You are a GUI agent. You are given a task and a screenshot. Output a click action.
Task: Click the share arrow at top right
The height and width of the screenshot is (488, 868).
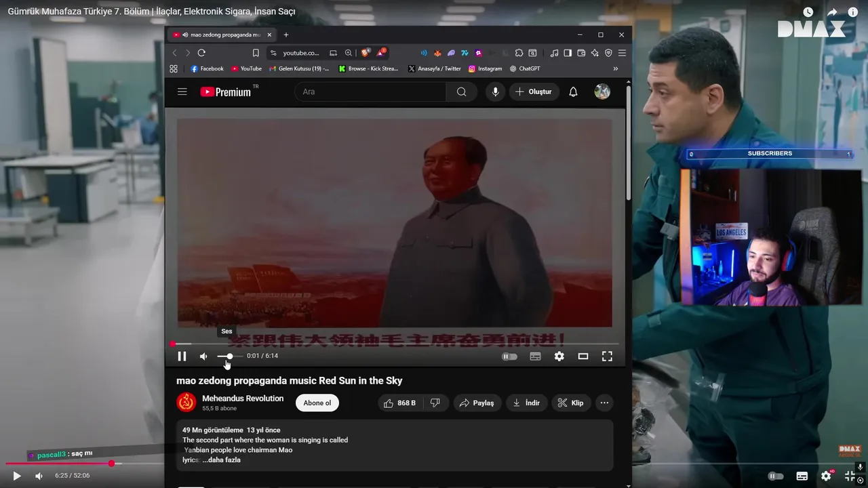(x=832, y=12)
